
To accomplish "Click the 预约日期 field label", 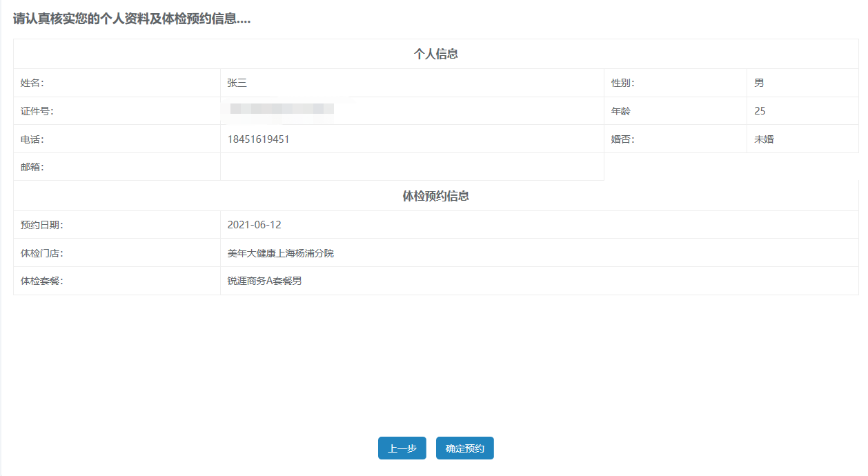I will 41,225.
